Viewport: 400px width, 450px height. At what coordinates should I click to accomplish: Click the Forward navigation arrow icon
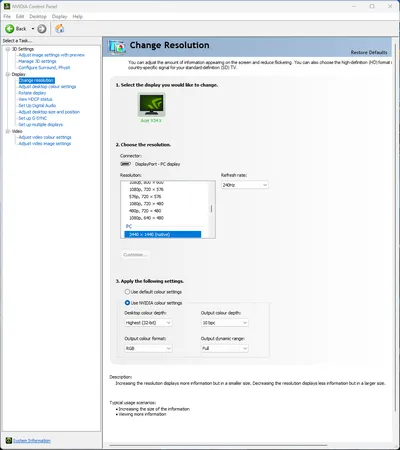click(x=42, y=29)
